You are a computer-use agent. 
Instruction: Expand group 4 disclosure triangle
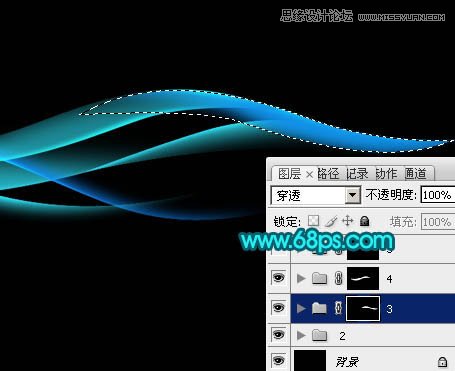coord(301,278)
